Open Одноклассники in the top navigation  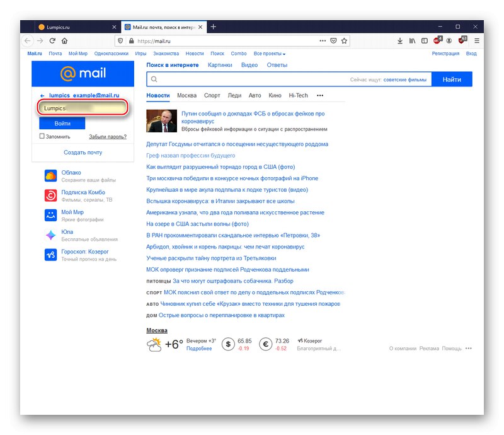pos(112,54)
